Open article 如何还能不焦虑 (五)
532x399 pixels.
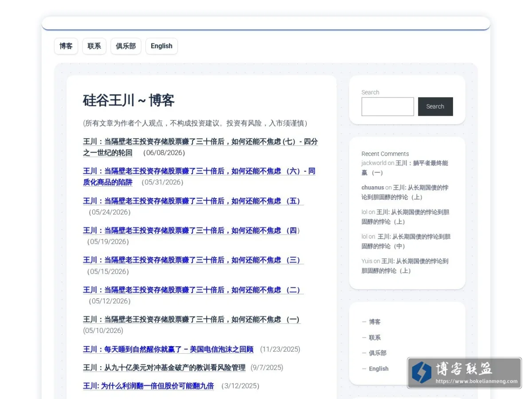pyautogui.click(x=193, y=201)
